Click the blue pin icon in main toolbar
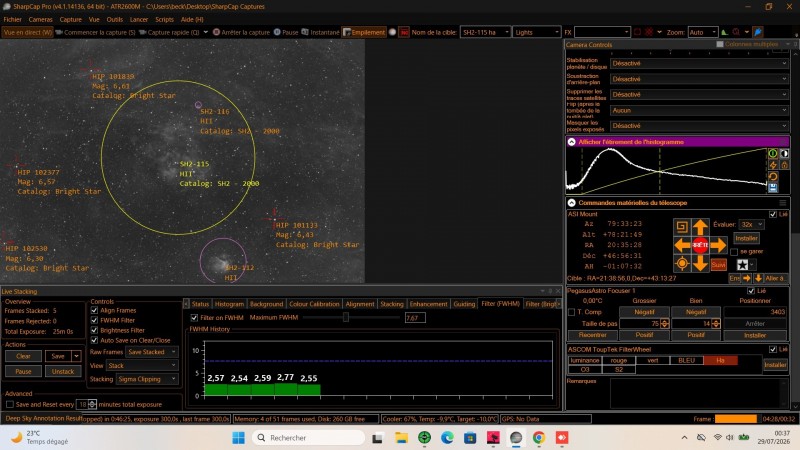 tap(758, 32)
